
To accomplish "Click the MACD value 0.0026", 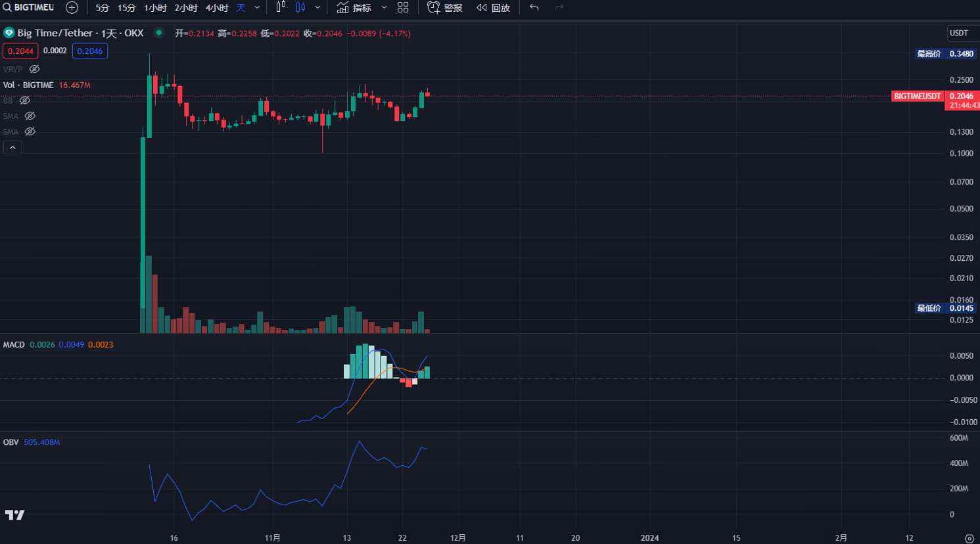I will point(42,344).
